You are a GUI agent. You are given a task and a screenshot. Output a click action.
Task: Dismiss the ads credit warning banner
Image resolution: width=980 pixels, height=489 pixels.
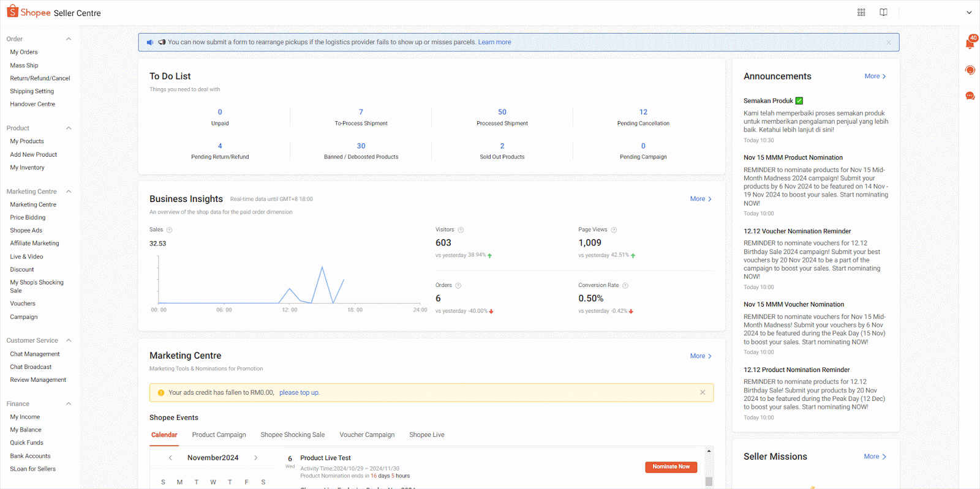pyautogui.click(x=703, y=393)
